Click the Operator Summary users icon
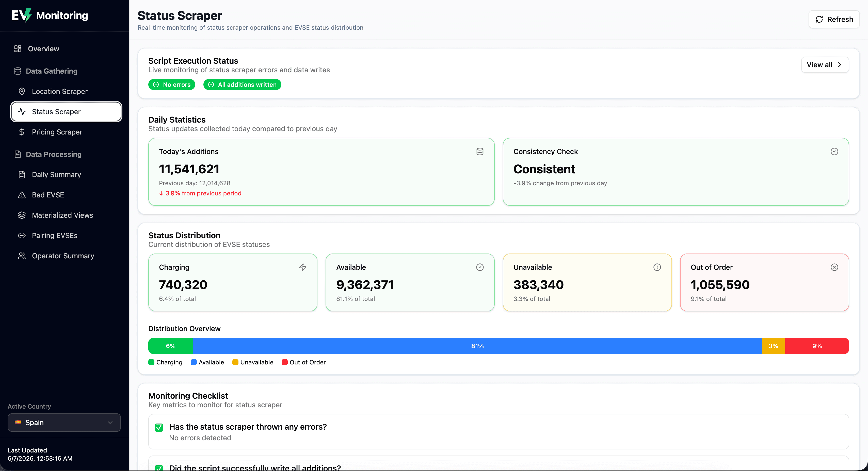Image resolution: width=868 pixels, height=471 pixels. point(22,256)
